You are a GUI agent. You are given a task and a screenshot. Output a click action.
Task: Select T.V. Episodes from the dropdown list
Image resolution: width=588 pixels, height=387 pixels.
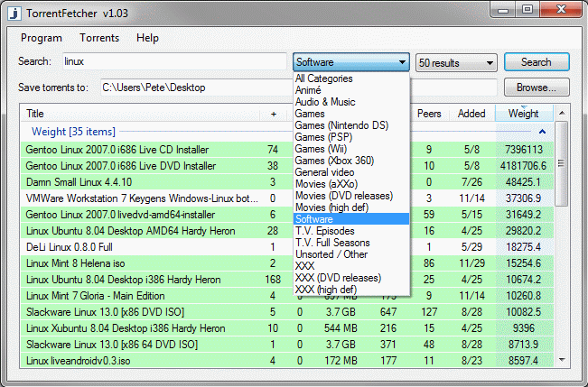tap(326, 231)
